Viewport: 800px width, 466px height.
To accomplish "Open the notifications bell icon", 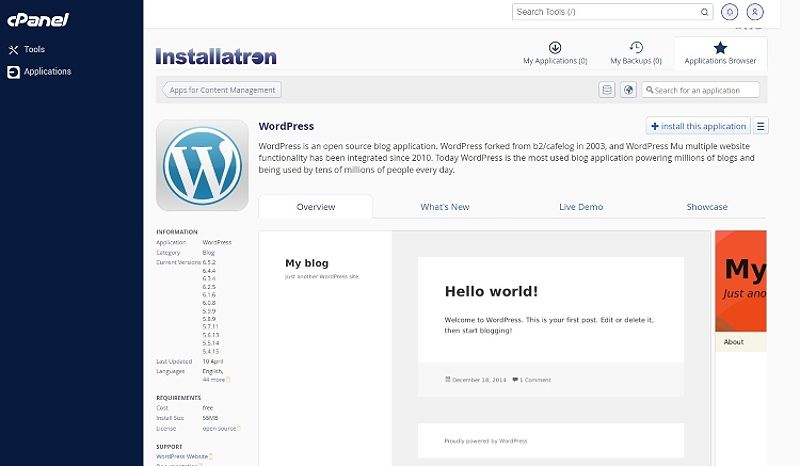I will [730, 12].
